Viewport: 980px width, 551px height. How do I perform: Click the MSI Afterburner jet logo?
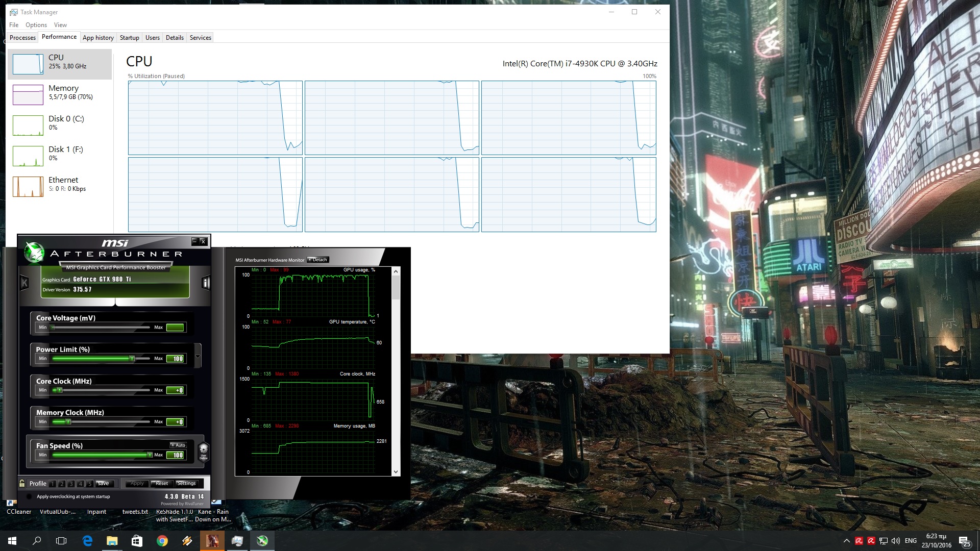[34, 252]
